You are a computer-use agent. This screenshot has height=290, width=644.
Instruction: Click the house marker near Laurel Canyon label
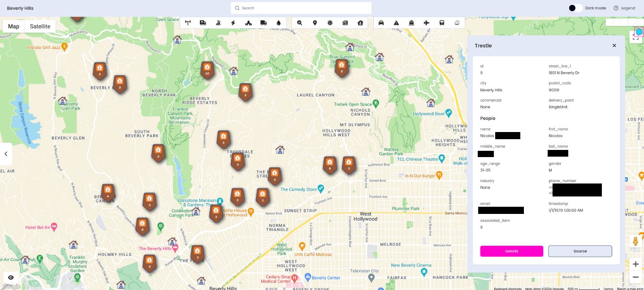[366, 91]
